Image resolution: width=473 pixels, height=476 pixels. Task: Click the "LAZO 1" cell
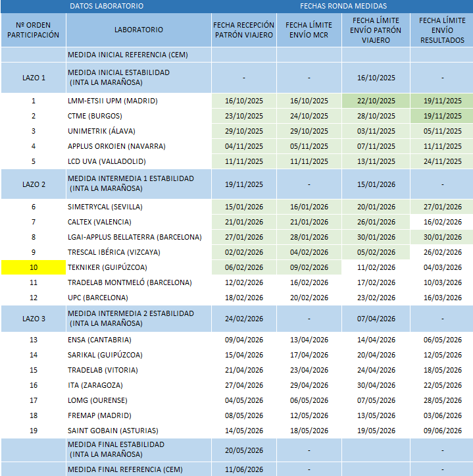click(33, 78)
